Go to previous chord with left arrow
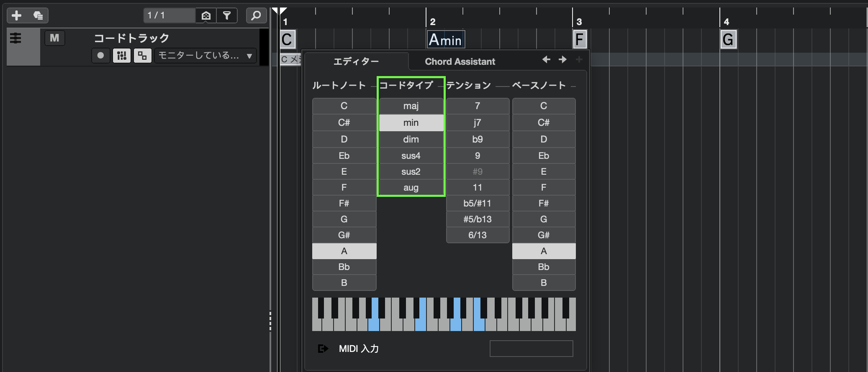Image resolution: width=868 pixels, height=372 pixels. (x=546, y=60)
